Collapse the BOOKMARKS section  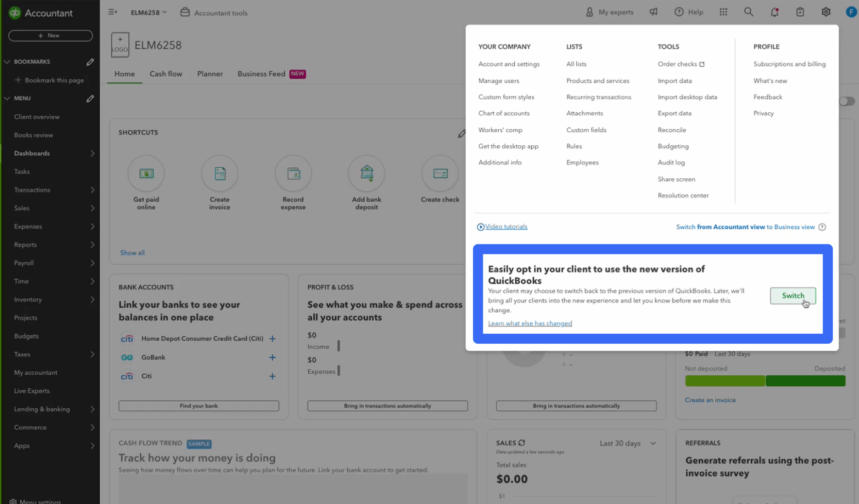tap(7, 62)
